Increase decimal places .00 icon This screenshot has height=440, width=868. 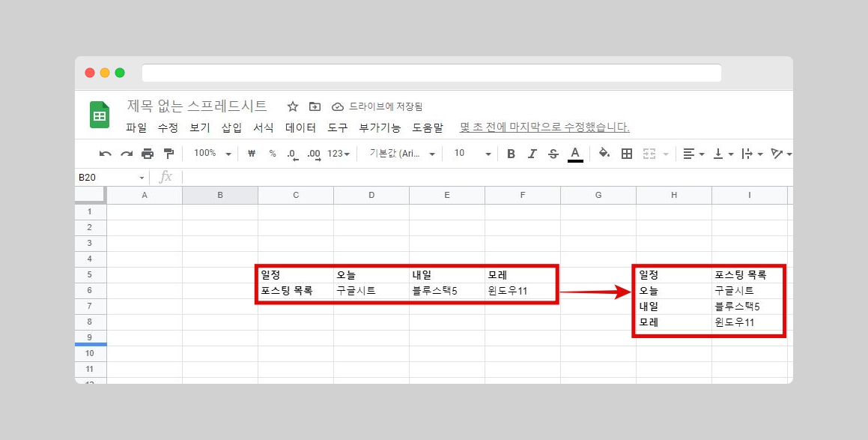pos(314,154)
